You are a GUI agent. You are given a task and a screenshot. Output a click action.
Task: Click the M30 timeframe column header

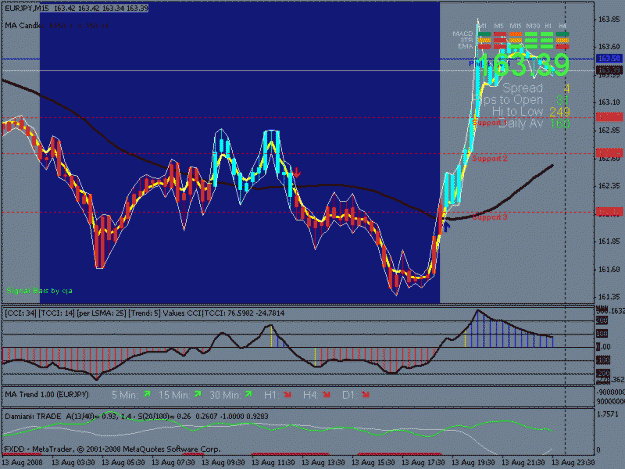[533, 26]
